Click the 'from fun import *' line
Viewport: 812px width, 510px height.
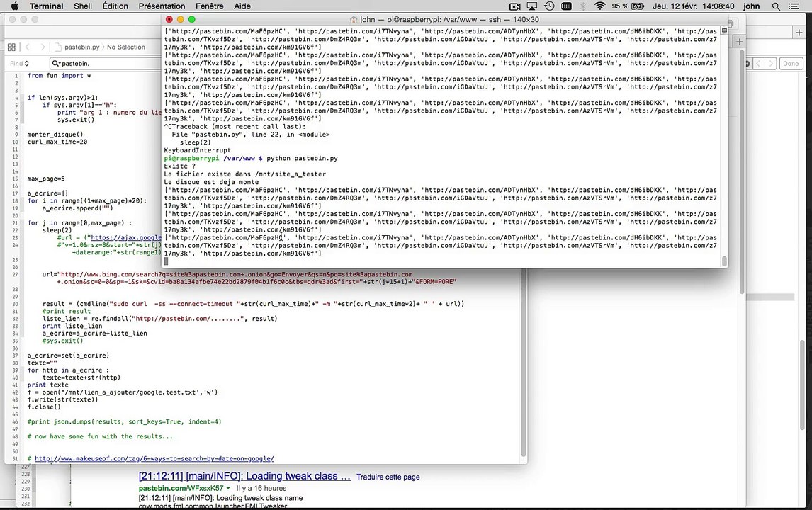click(x=59, y=76)
